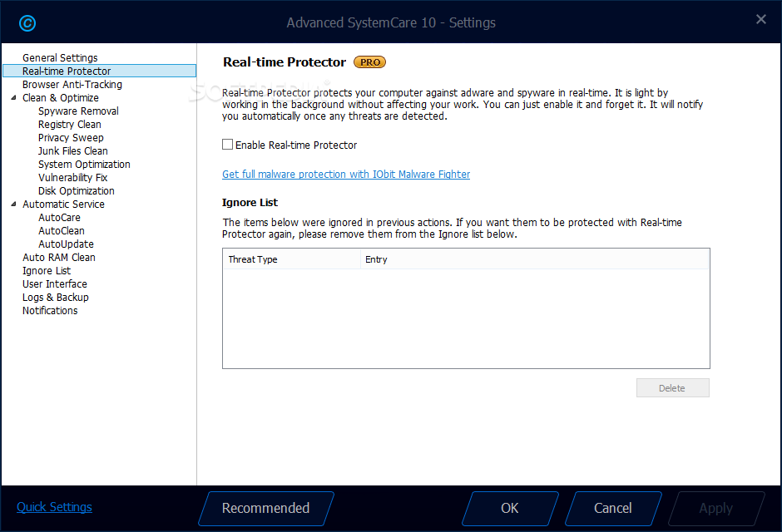The height and width of the screenshot is (532, 782).
Task: Open Registry Clean settings
Action: 69,124
